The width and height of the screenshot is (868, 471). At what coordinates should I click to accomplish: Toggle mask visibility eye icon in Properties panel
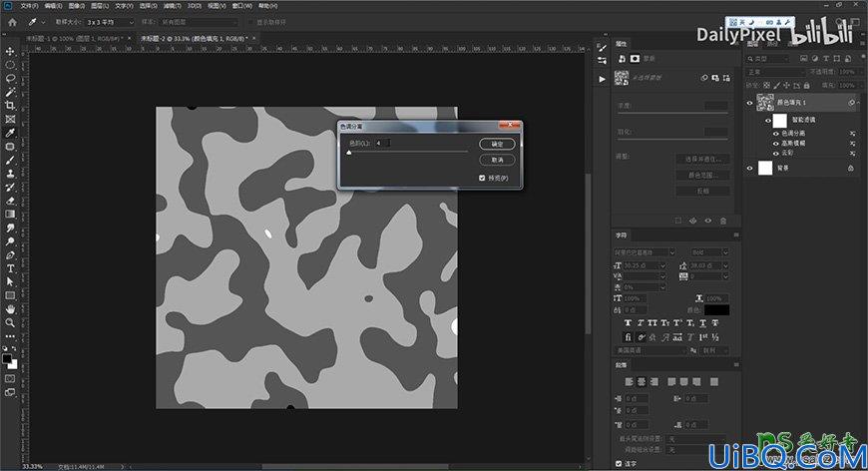(708, 221)
